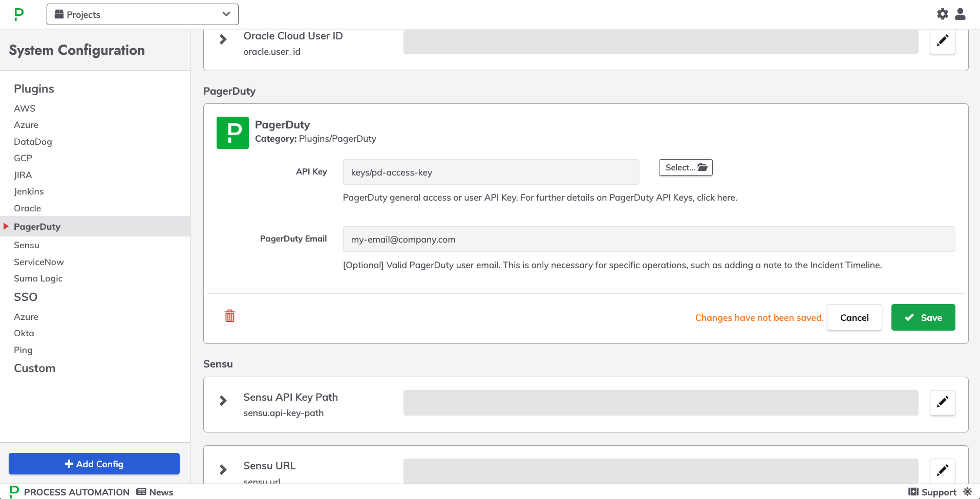Viewport: 980px width, 499px height.
Task: Cancel the PagerDuty config changes
Action: pyautogui.click(x=854, y=317)
